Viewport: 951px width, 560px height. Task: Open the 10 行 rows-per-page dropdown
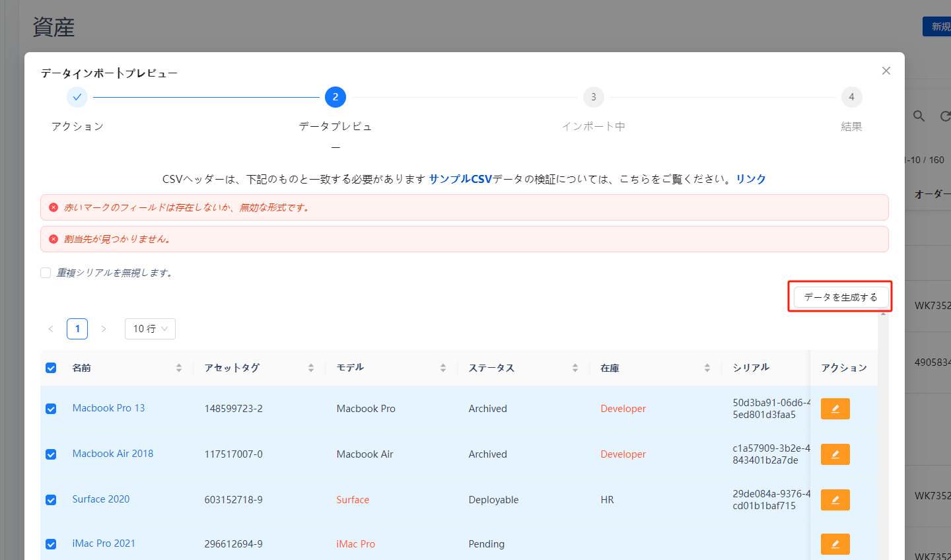[150, 328]
